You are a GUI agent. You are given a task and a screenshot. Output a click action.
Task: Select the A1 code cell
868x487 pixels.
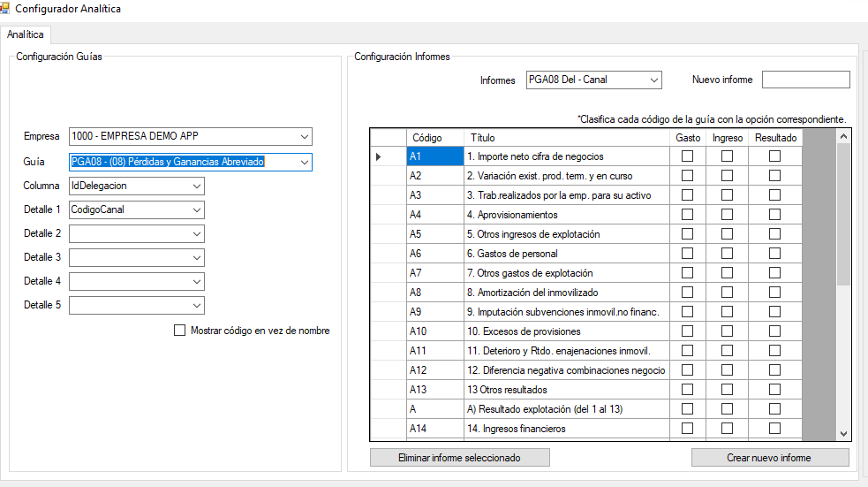tap(435, 156)
